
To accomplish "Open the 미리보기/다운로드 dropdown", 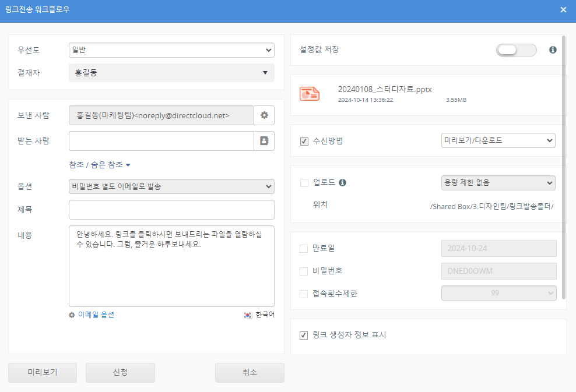I will (498, 140).
